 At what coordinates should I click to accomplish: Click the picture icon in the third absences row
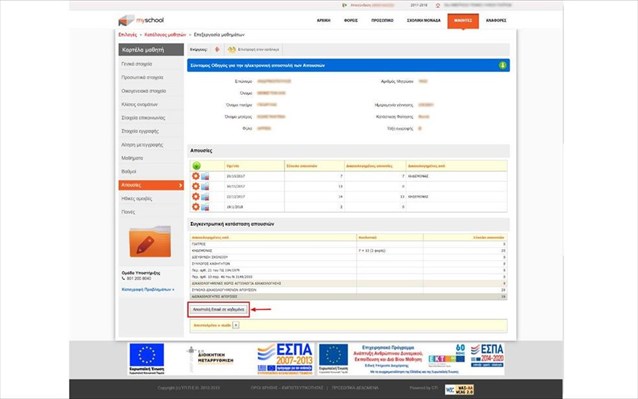(205, 197)
